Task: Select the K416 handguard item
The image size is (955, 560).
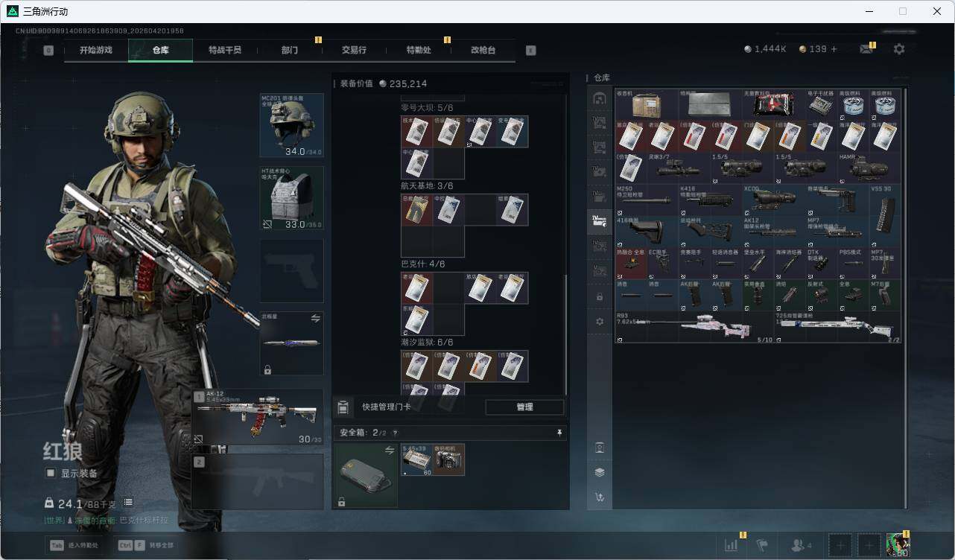Action: click(x=711, y=200)
